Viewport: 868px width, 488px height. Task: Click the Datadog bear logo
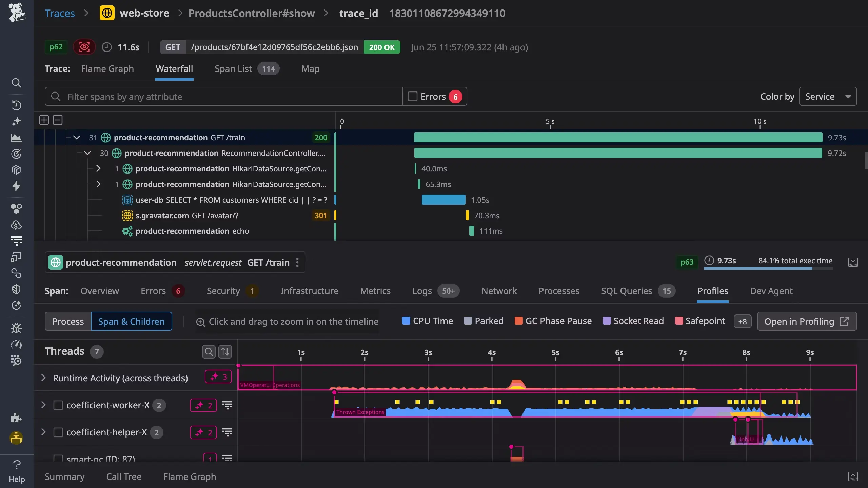pos(17,13)
